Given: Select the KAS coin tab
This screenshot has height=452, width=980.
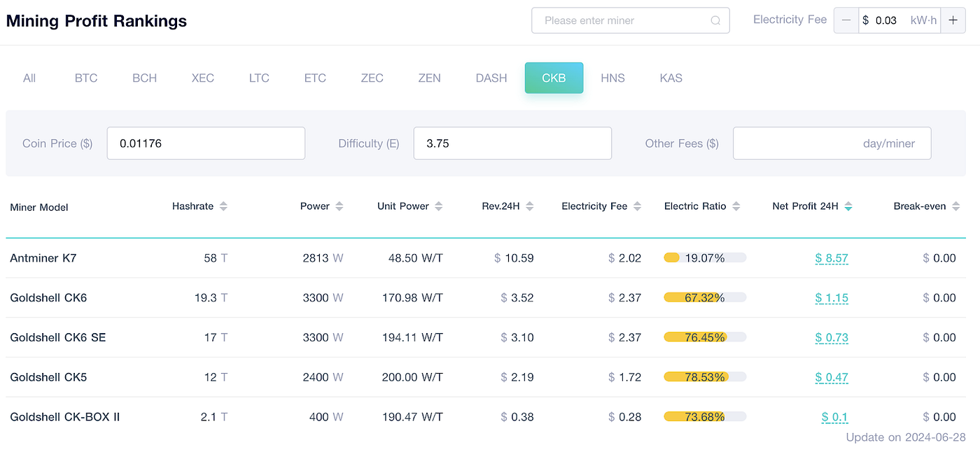Looking at the screenshot, I should (671, 78).
